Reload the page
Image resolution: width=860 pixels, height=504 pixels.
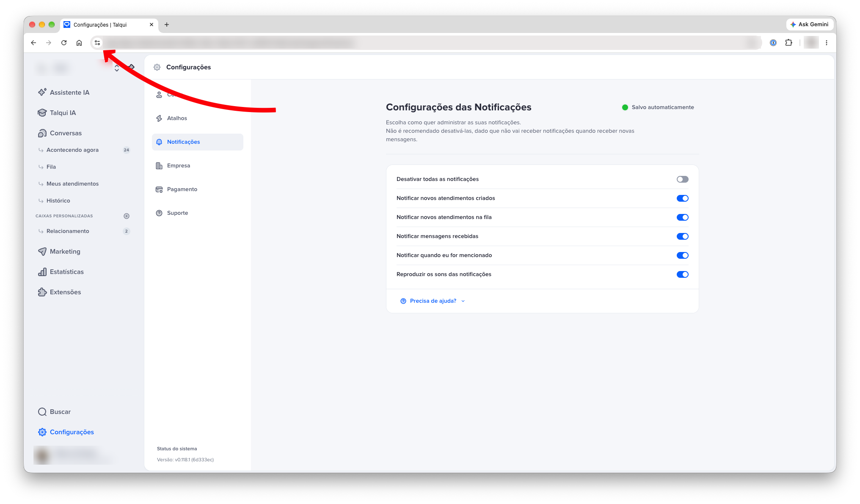(x=64, y=43)
